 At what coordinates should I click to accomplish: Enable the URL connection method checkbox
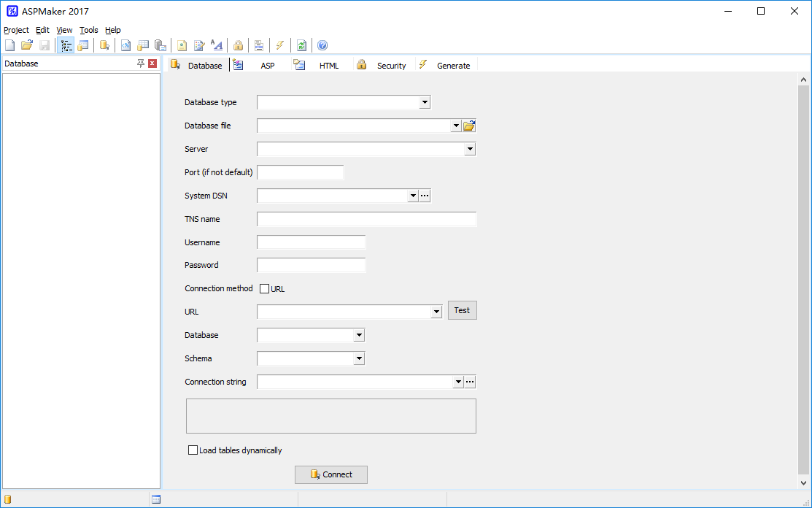tap(265, 288)
